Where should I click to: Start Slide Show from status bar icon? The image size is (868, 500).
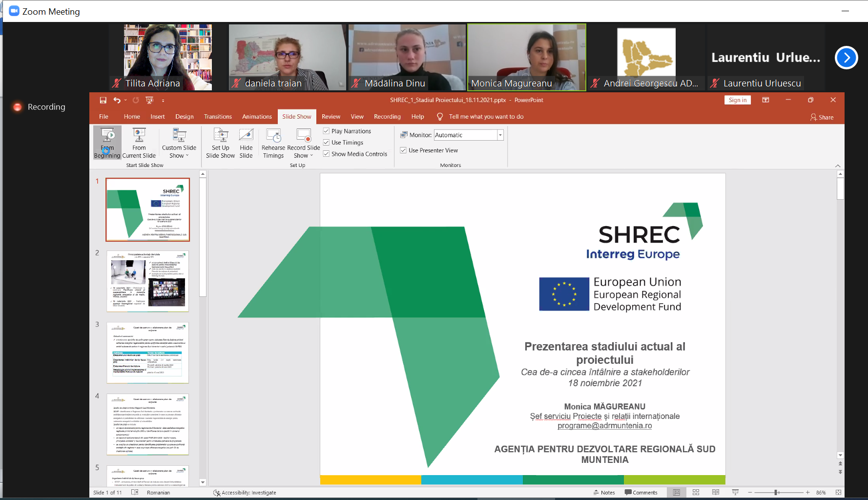coord(735,493)
